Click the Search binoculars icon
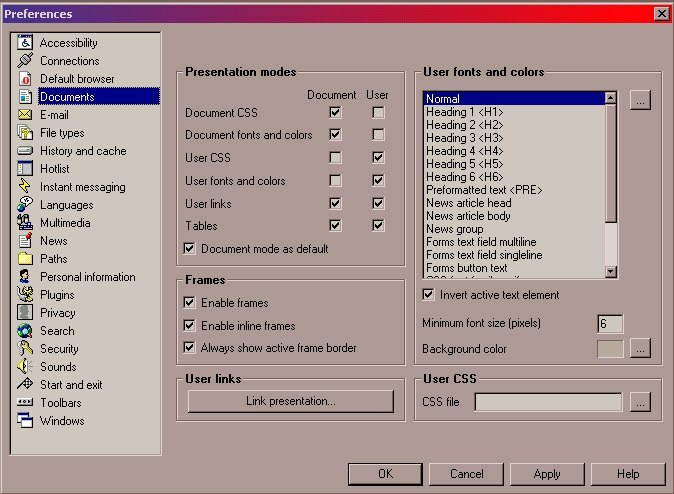The height and width of the screenshot is (494, 674). click(26, 331)
